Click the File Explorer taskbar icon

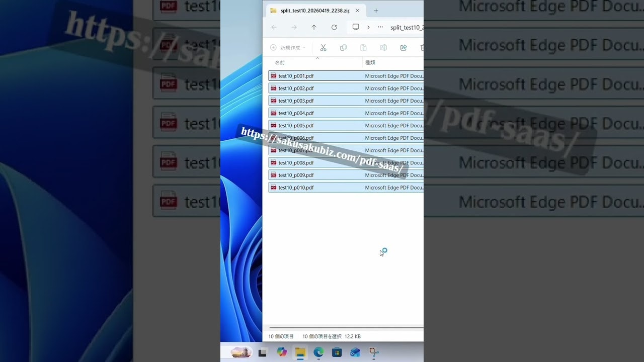pyautogui.click(x=300, y=352)
